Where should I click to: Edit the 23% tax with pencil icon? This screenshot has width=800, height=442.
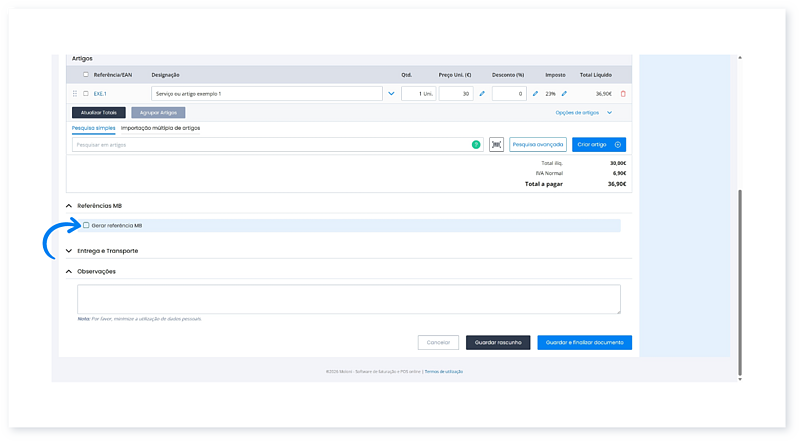click(x=564, y=94)
